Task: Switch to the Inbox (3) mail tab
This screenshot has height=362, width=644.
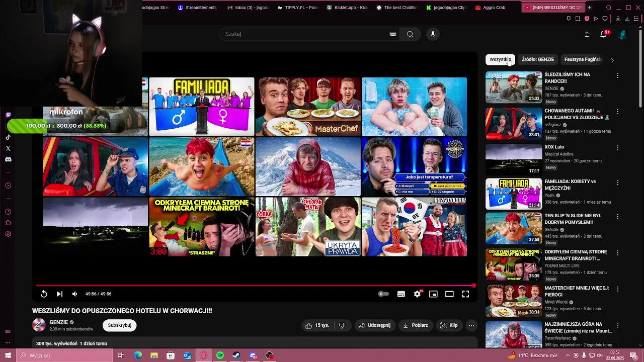Action: coord(248,8)
